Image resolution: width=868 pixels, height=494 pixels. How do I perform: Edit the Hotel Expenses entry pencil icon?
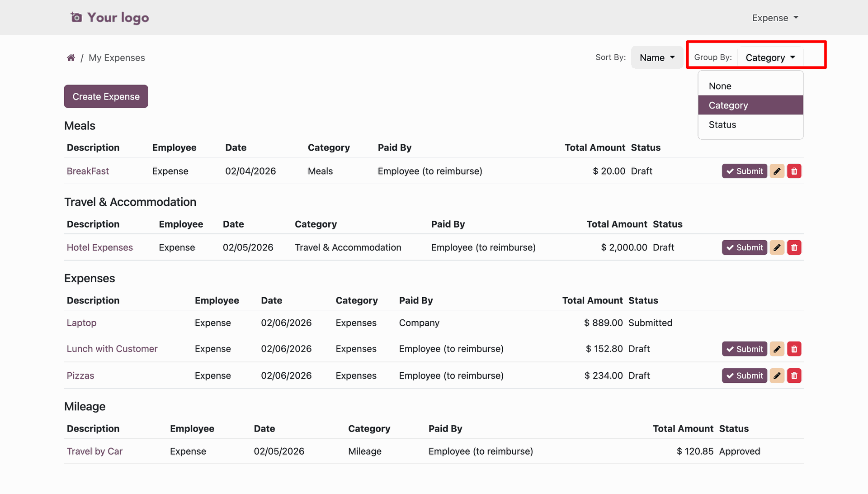coord(777,247)
